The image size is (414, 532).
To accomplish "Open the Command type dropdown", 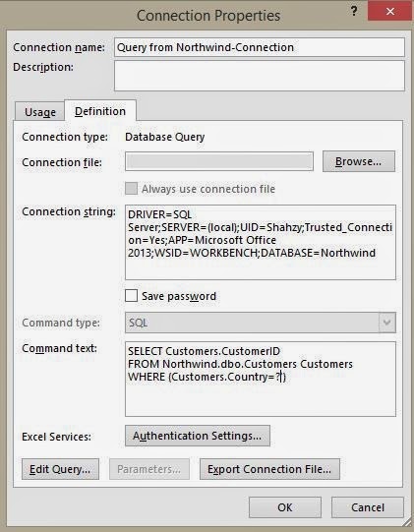I will click(261, 323).
